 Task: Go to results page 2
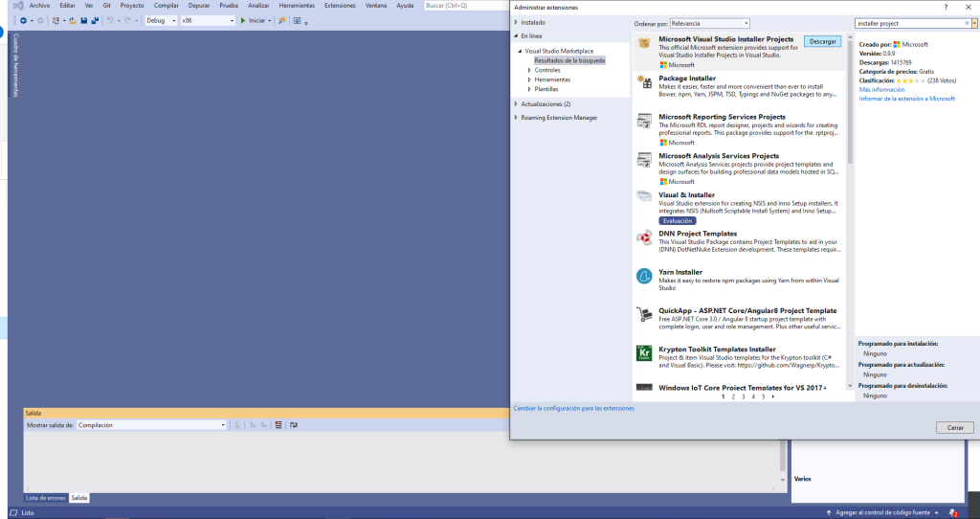pyautogui.click(x=733, y=396)
